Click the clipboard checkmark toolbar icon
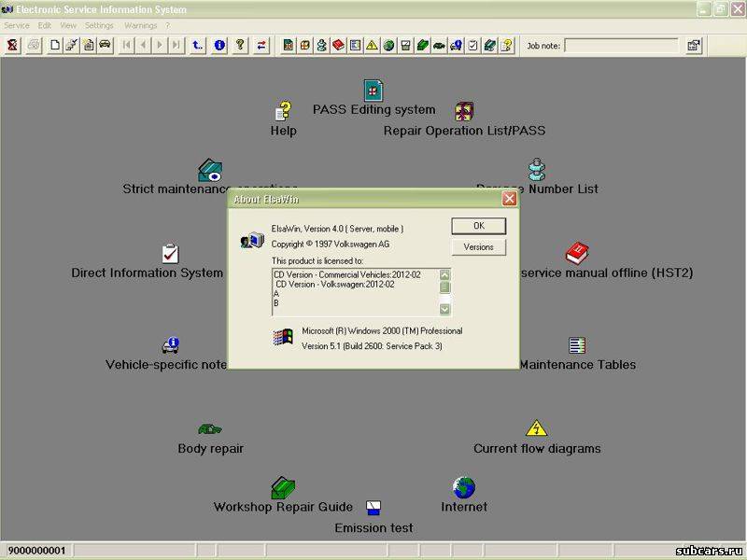 [x=472, y=45]
